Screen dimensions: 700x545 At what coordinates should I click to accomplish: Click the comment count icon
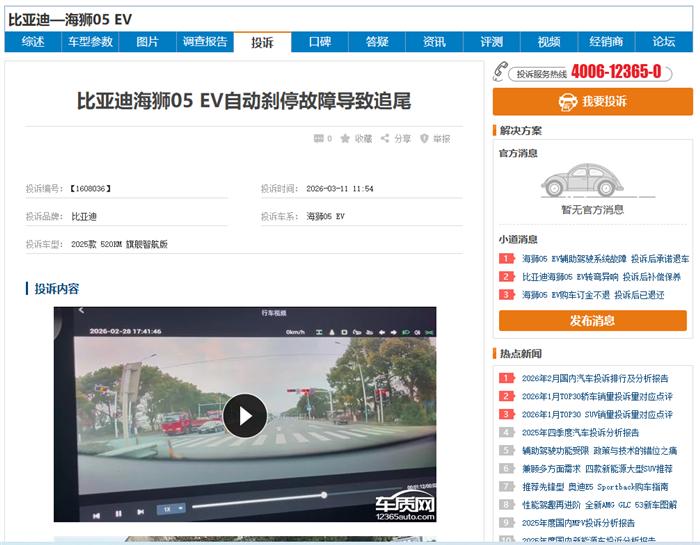click(x=319, y=139)
